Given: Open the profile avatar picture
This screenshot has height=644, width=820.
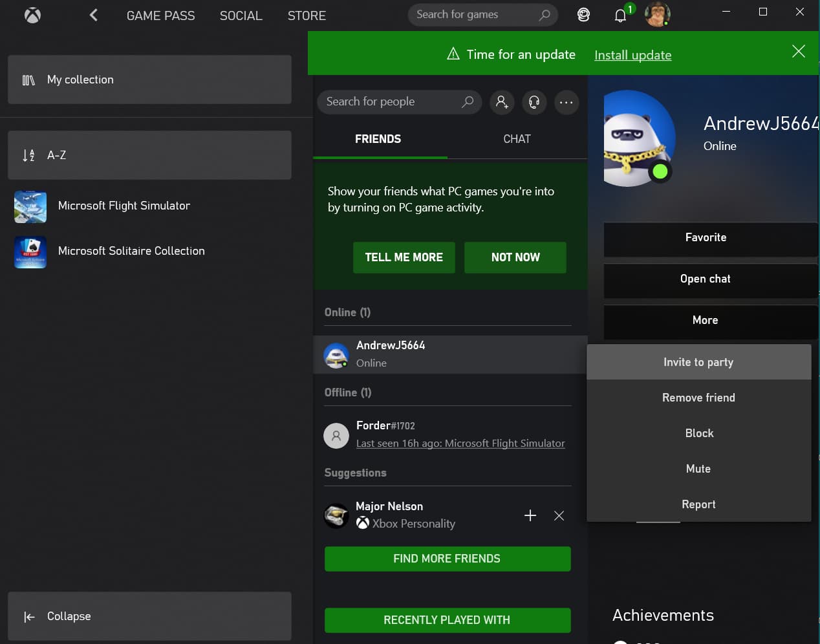Looking at the screenshot, I should [x=658, y=14].
